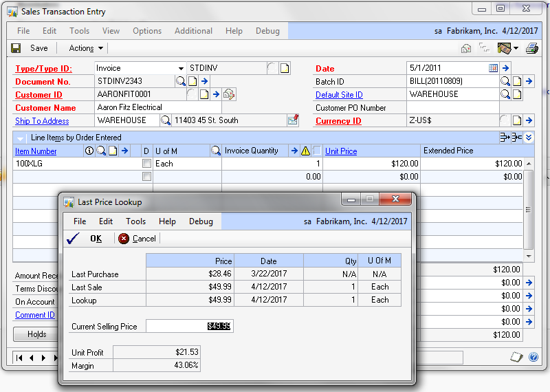
Task: Click blue arrow next to Date field
Action: coord(505,68)
